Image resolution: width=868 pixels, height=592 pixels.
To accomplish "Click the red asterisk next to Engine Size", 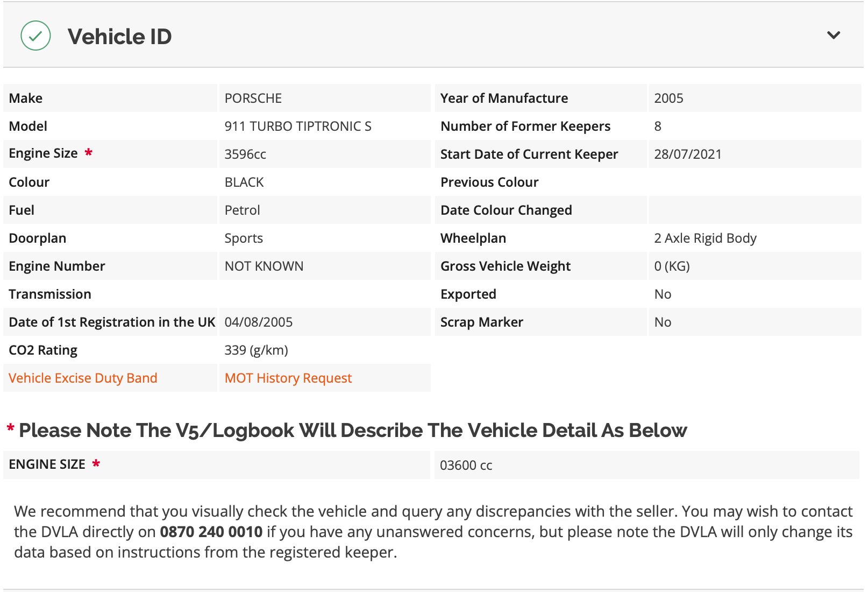I will 89,153.
